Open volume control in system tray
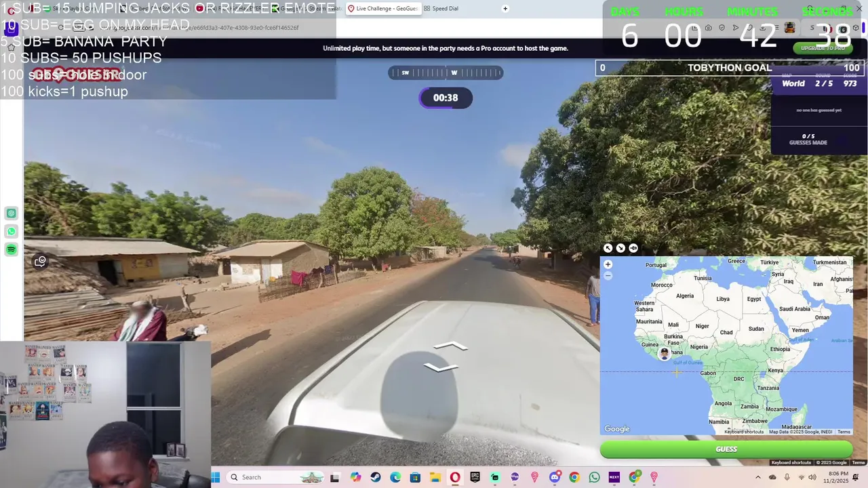This screenshot has width=868, height=488. click(812, 477)
